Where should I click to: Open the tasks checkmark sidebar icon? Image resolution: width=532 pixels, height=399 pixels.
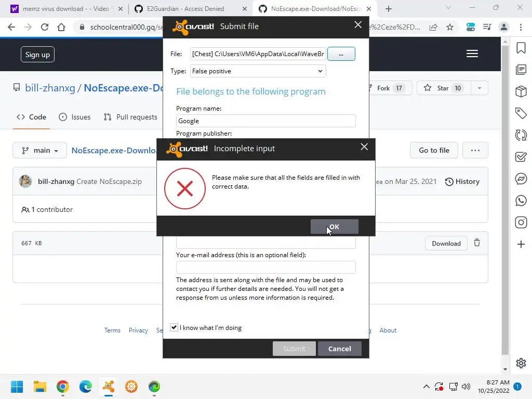point(521,157)
